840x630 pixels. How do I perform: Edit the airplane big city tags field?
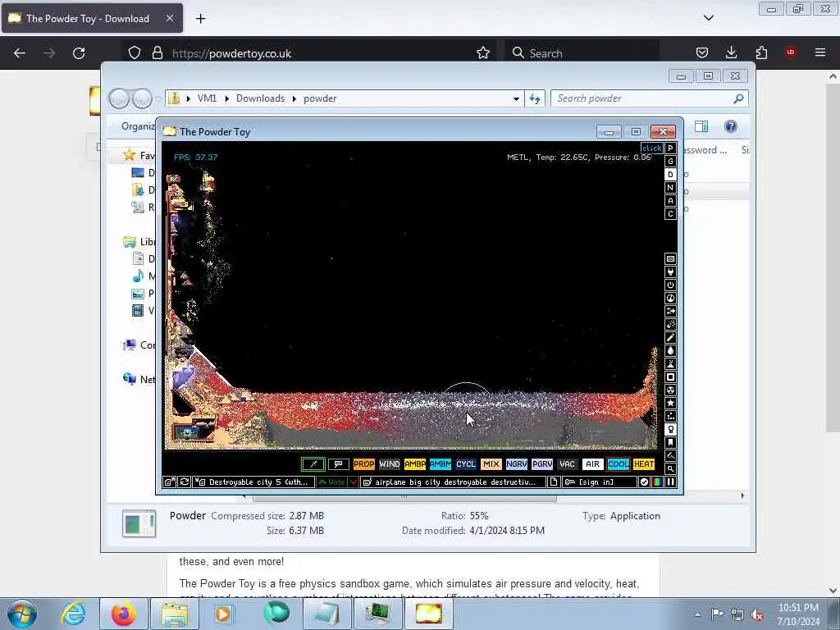453,482
